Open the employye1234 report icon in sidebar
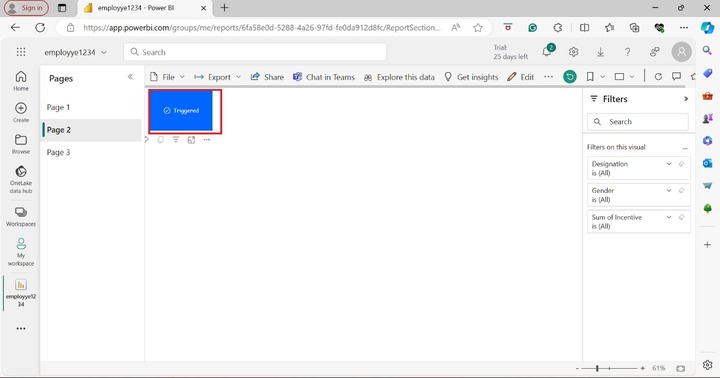 tap(21, 293)
